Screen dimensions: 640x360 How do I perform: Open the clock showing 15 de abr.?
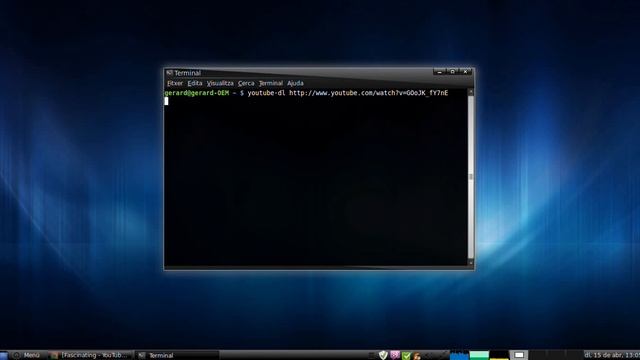611,355
